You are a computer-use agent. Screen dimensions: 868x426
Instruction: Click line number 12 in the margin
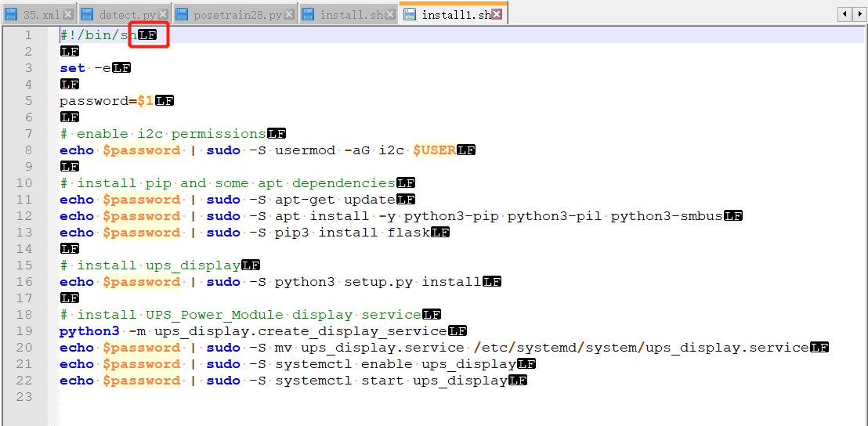pos(25,216)
